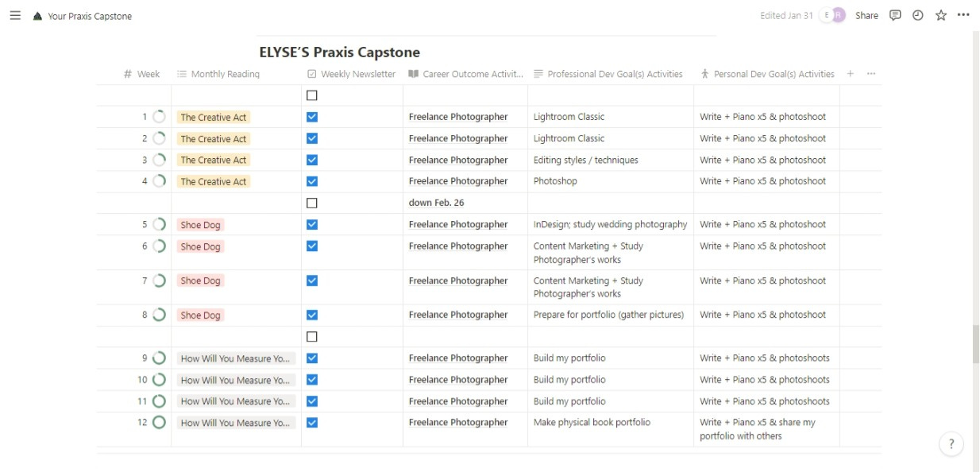Check the topmost empty newsletter checkbox

312,95
